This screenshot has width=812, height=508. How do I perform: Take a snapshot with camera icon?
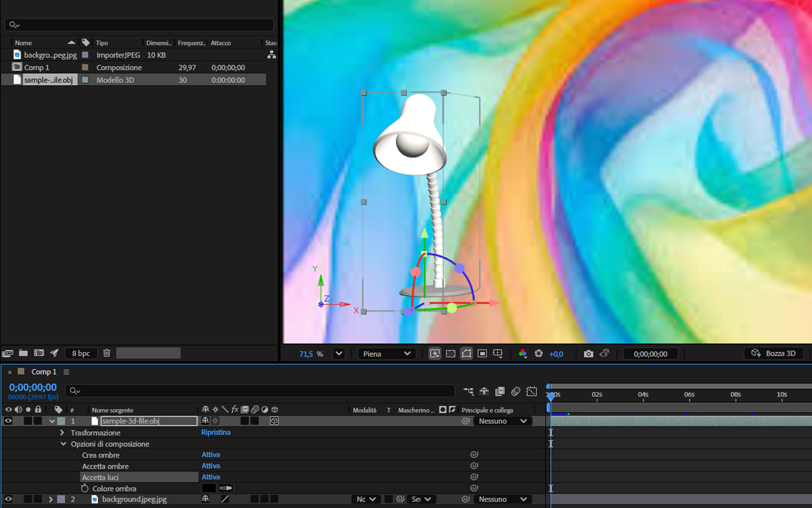click(x=588, y=353)
